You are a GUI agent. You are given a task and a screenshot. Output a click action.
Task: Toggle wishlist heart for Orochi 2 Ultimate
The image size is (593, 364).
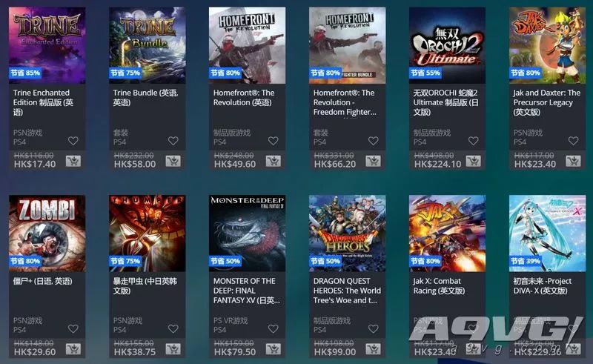coord(473,141)
